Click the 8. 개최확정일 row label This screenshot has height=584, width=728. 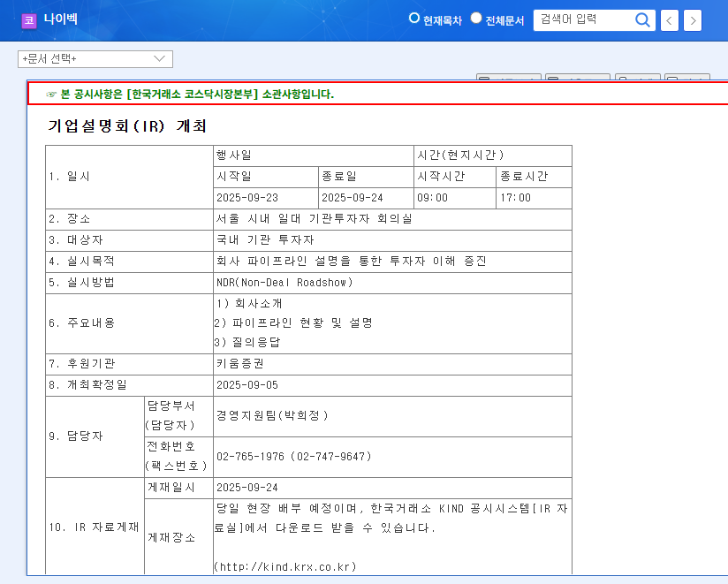[87, 385]
